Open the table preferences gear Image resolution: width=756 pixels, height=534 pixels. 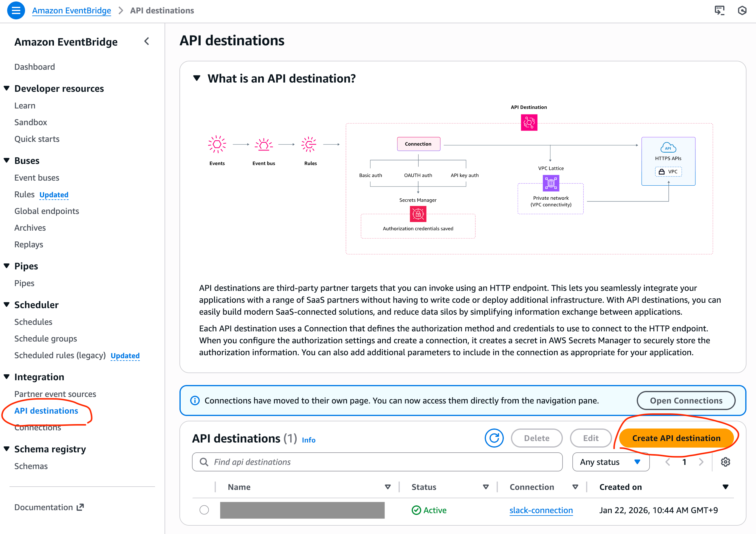click(x=725, y=462)
